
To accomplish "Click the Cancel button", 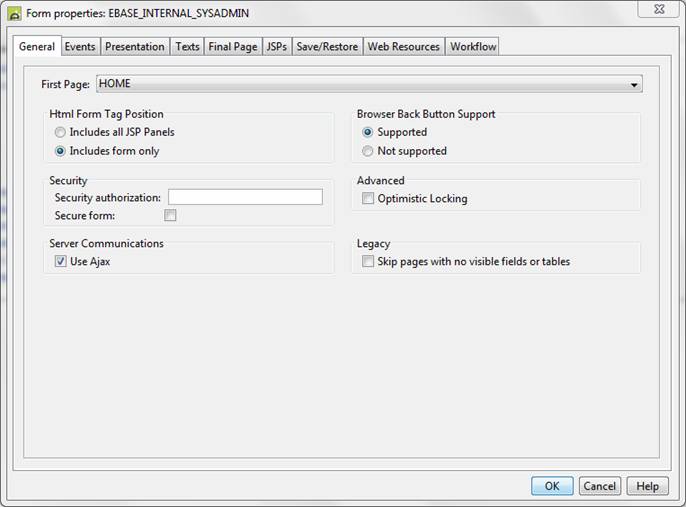I will tap(600, 486).
